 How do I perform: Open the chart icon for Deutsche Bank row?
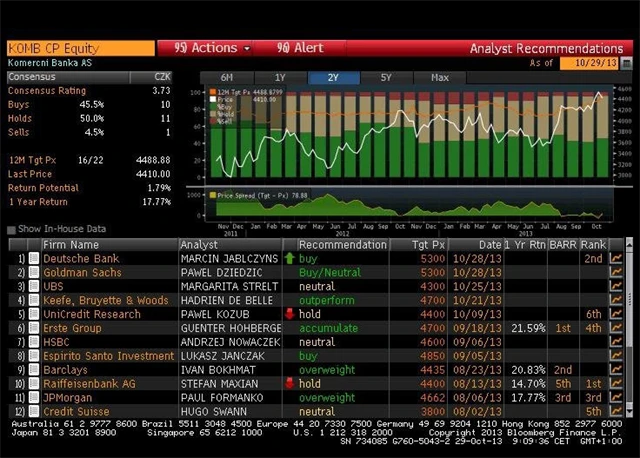tap(617, 258)
